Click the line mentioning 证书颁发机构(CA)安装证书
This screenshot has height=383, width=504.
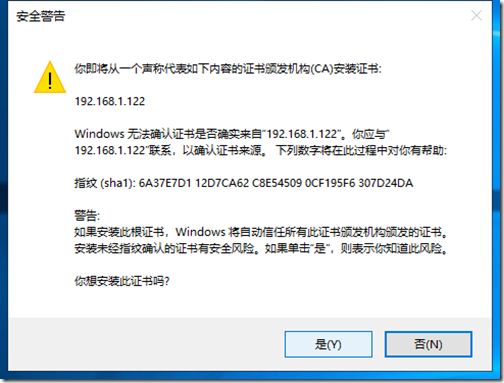(228, 69)
